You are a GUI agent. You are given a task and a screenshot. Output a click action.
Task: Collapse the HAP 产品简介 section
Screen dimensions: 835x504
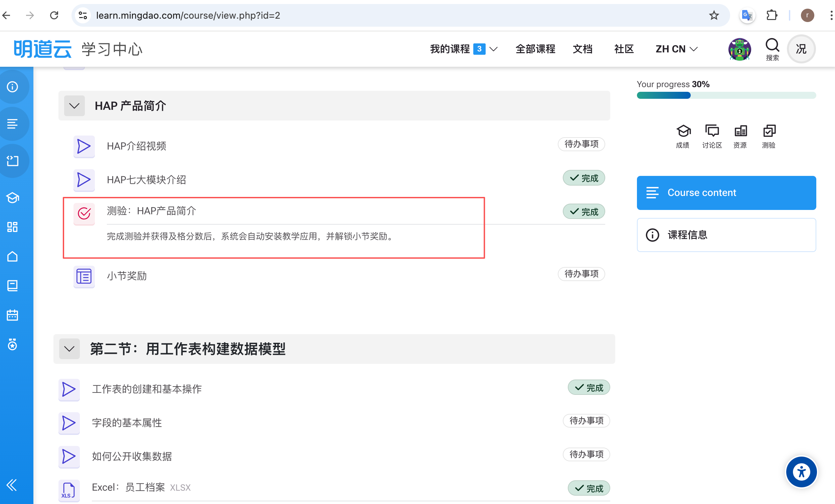[x=74, y=106]
